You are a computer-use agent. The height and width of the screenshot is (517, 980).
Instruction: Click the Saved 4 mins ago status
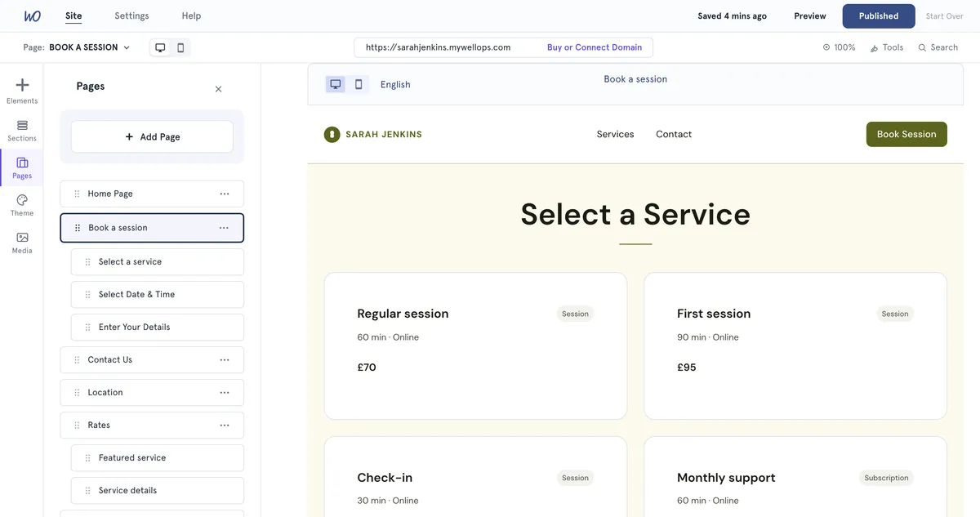pos(733,16)
